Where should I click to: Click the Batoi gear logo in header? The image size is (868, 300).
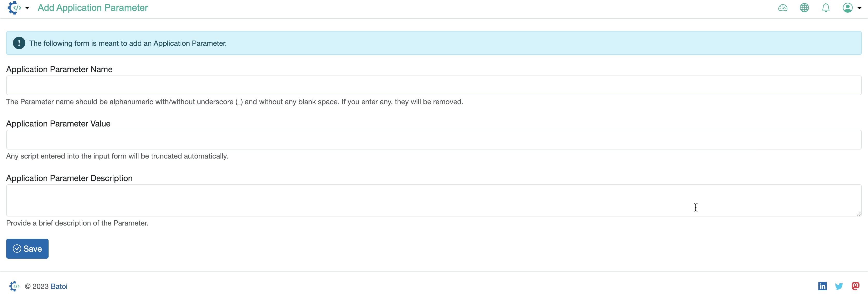14,8
